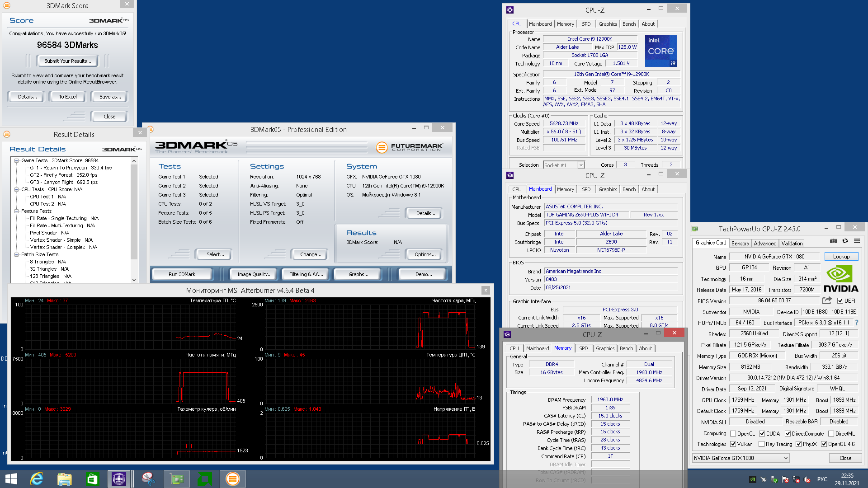Viewport: 868px width, 488px height.
Task: Click muted volume tray icon
Action: [x=807, y=479]
